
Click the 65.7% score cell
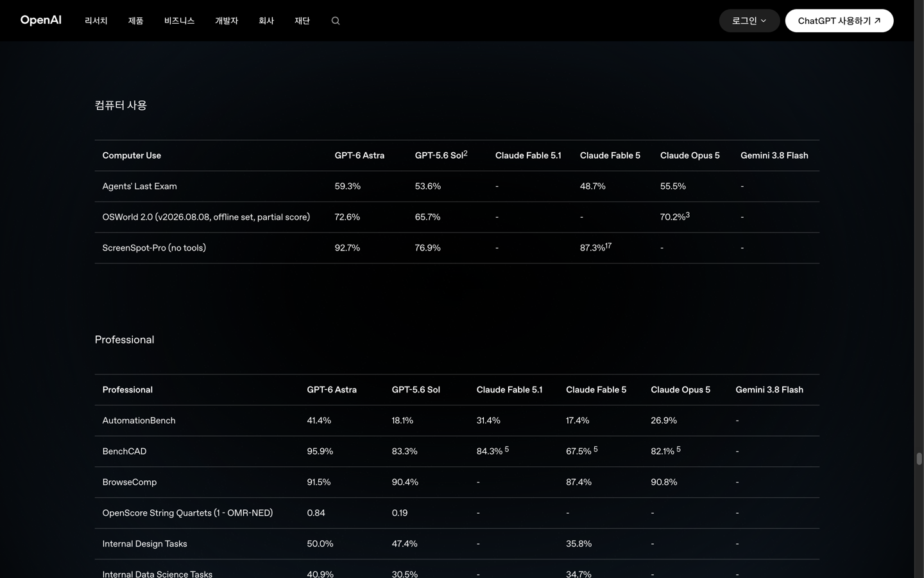click(x=428, y=217)
